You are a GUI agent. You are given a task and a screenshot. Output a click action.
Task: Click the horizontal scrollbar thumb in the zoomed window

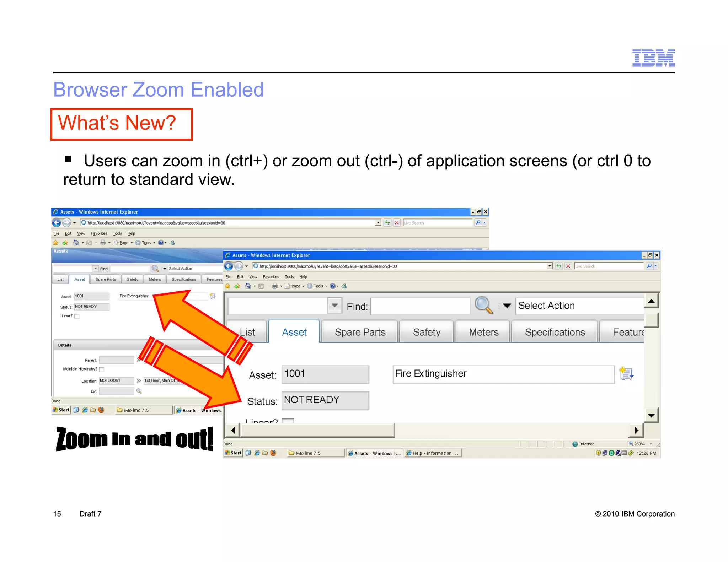(x=318, y=431)
